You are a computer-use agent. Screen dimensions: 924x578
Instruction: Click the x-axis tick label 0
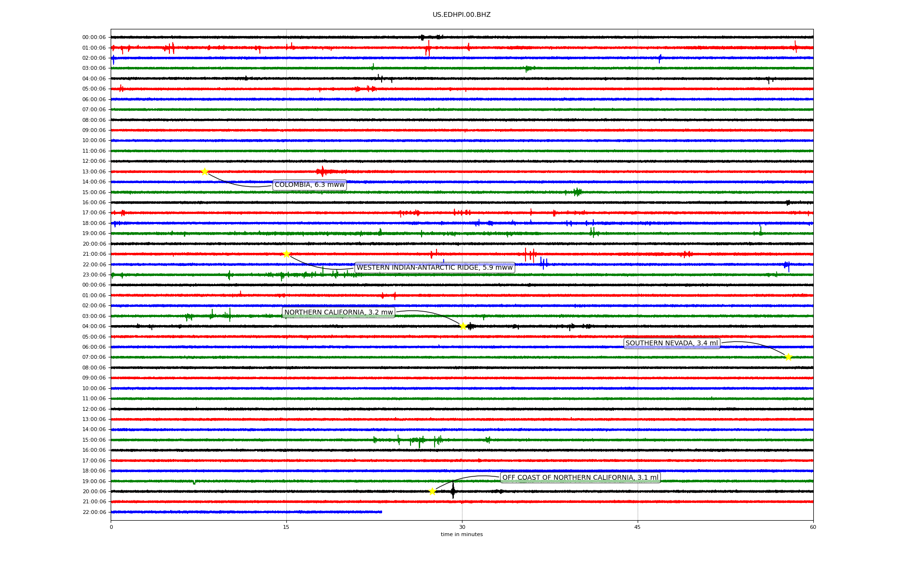(111, 527)
